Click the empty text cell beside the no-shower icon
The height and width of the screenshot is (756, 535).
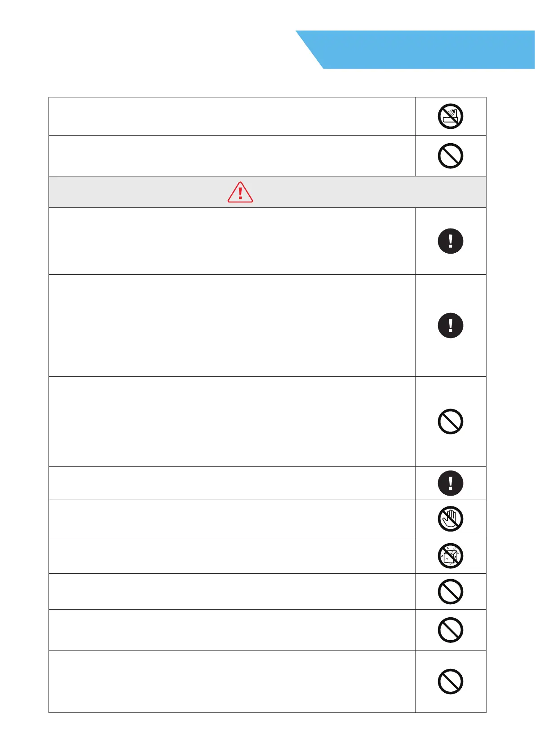232,116
